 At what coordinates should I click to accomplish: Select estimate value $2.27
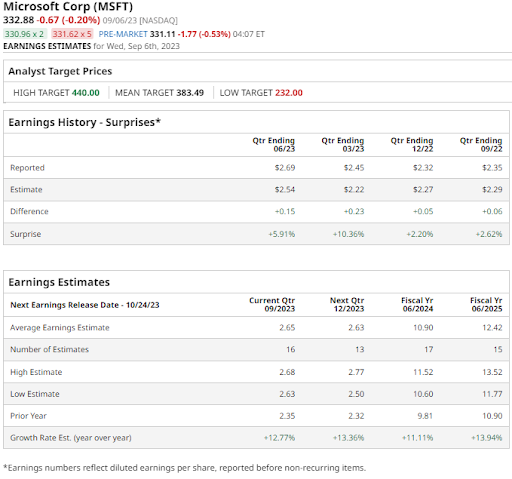[x=423, y=190]
